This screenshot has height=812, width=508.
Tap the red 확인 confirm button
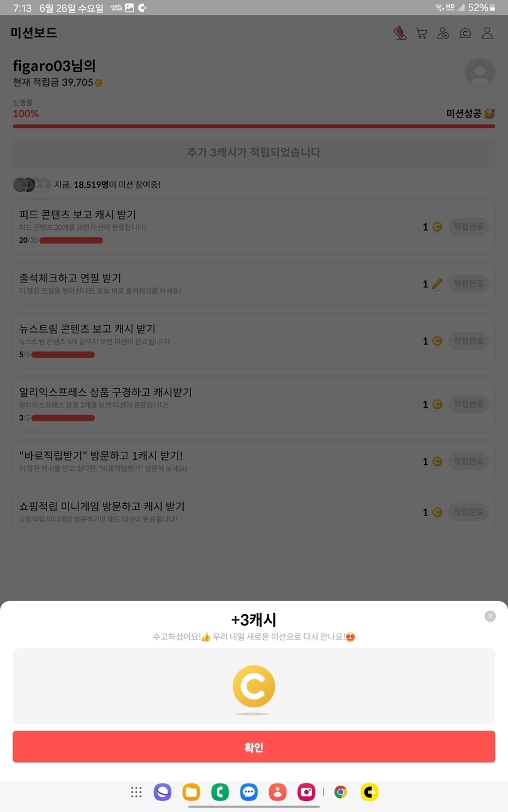(x=253, y=747)
